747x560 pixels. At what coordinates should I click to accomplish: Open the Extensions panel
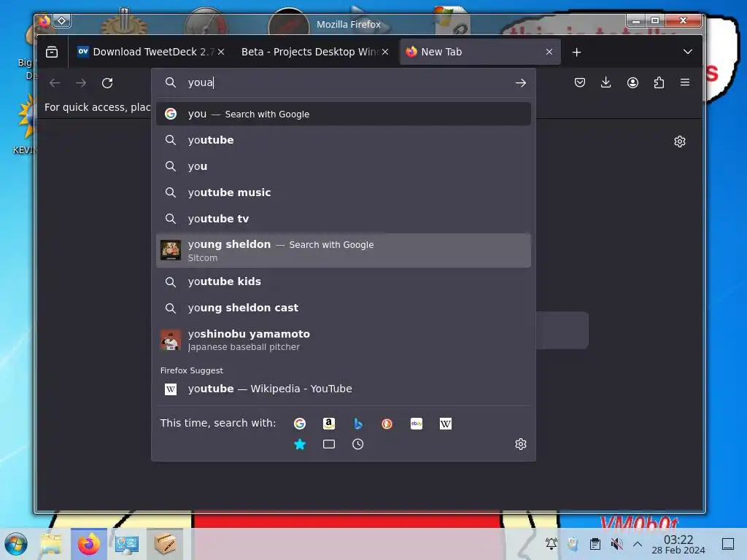point(659,82)
